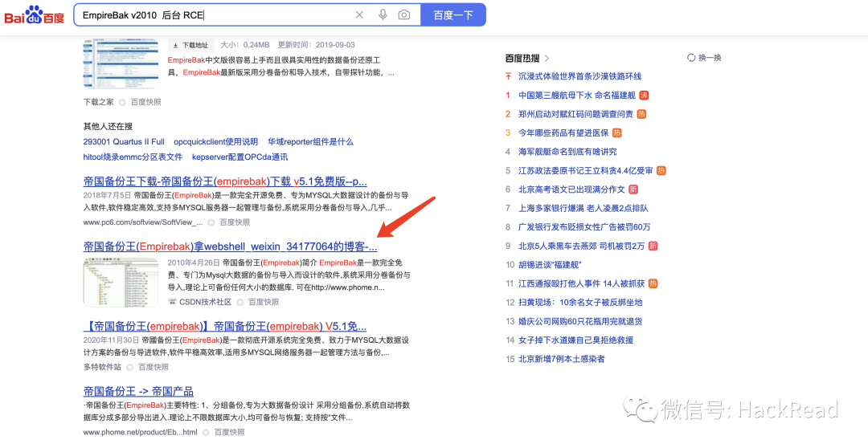Open hot topic 北京新增7例本土感染者
This screenshot has width=868, height=448.
click(561, 358)
